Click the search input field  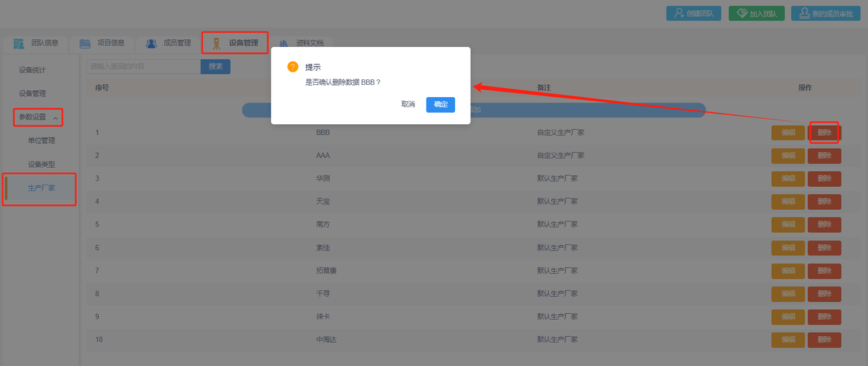click(143, 67)
